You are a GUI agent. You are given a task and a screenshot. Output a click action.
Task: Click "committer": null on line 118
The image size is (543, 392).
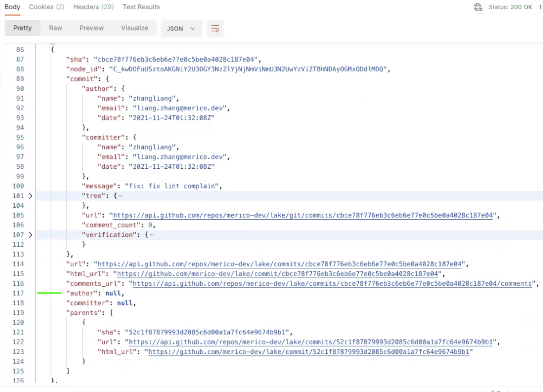pyautogui.click(x=100, y=303)
